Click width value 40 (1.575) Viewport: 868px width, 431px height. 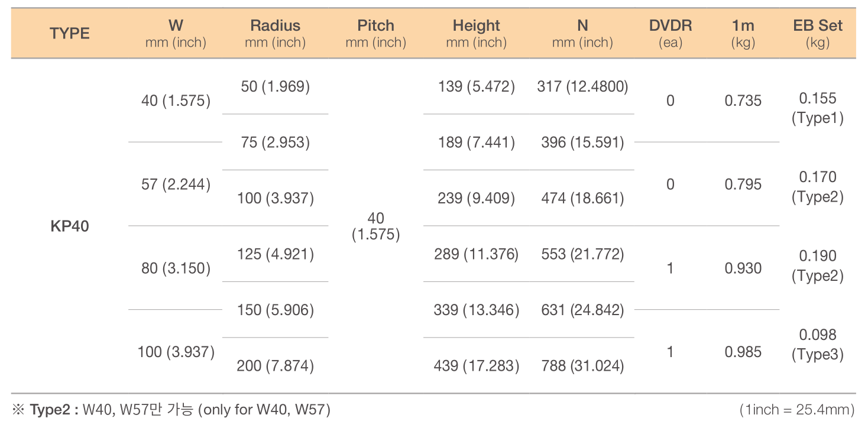coord(176,101)
